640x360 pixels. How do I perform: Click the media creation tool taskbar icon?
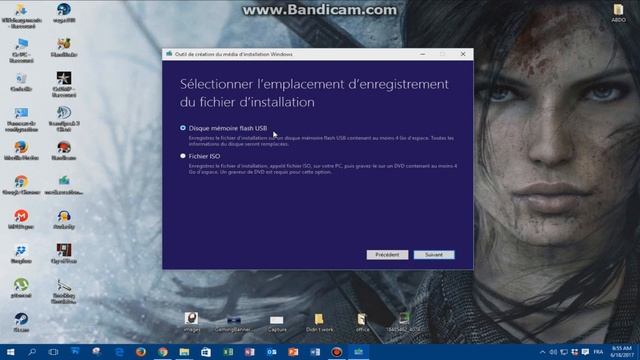(x=358, y=352)
